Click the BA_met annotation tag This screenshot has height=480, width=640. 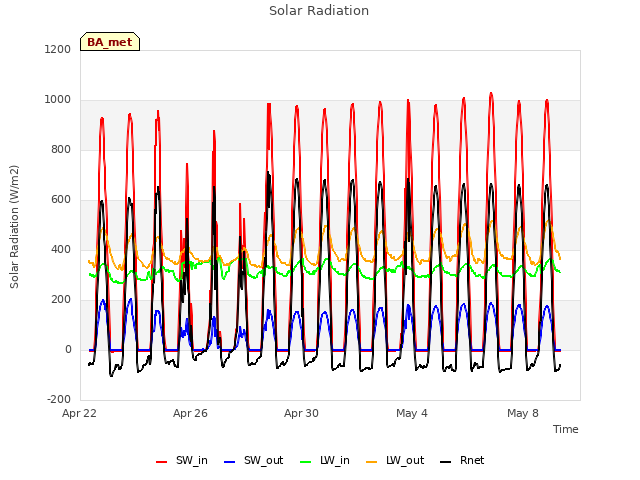(x=110, y=42)
